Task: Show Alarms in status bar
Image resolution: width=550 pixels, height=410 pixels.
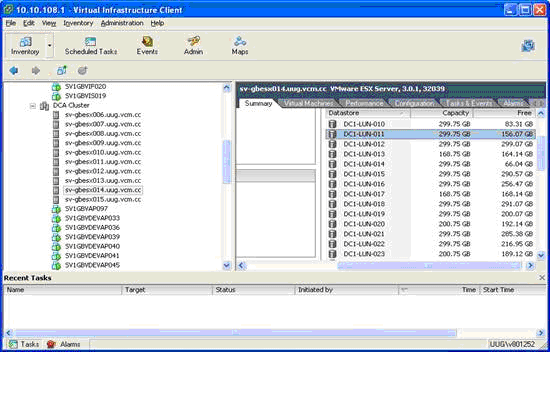Action: (x=64, y=344)
